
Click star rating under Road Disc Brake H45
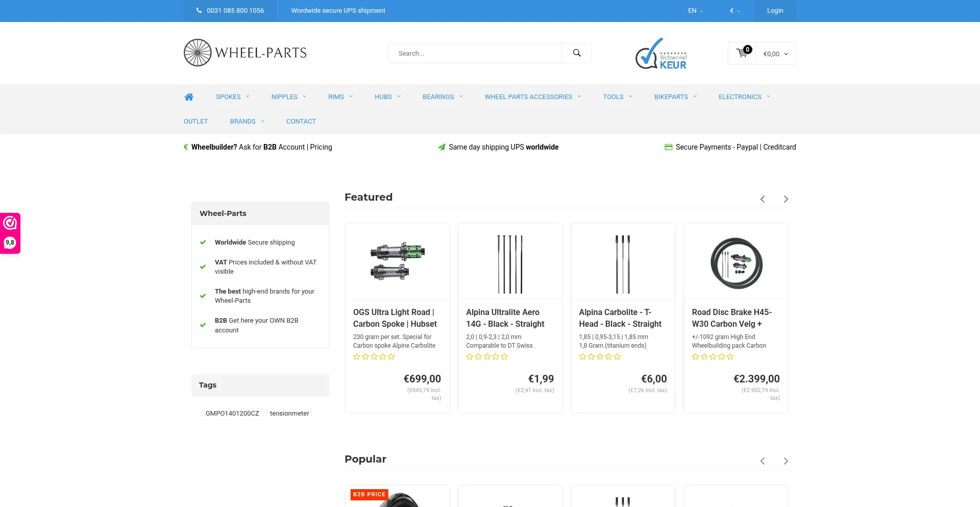pos(713,357)
